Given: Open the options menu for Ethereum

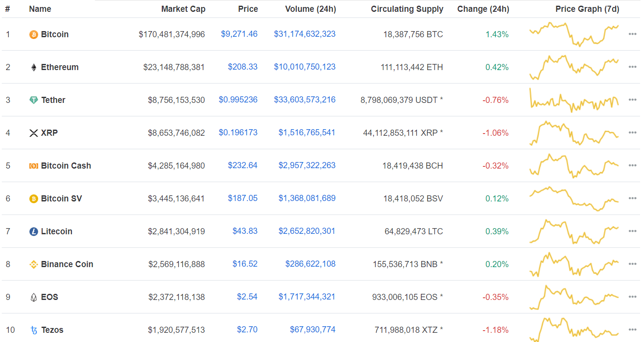Looking at the screenshot, I should pos(633,67).
